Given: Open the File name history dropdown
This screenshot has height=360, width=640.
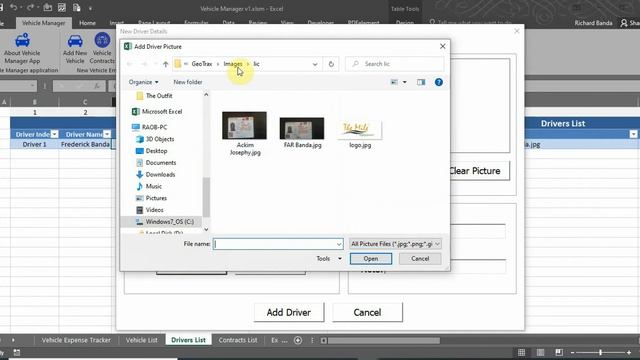Looking at the screenshot, I should tap(339, 244).
